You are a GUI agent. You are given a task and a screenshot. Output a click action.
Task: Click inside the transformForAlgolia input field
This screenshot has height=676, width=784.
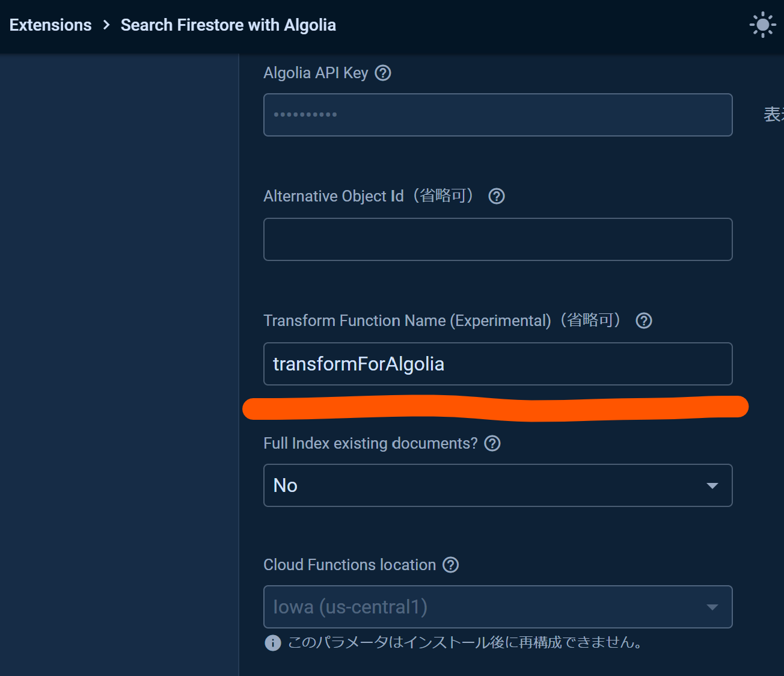pos(498,364)
